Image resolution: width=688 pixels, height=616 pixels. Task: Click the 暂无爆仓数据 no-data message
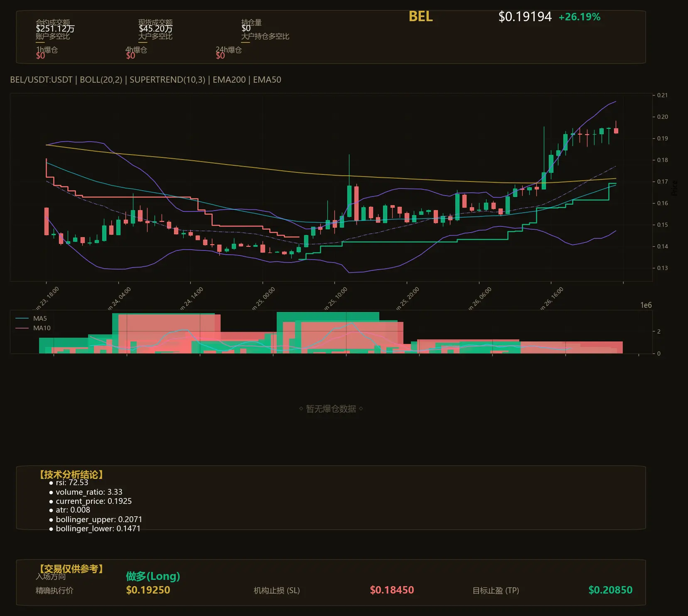point(331,409)
